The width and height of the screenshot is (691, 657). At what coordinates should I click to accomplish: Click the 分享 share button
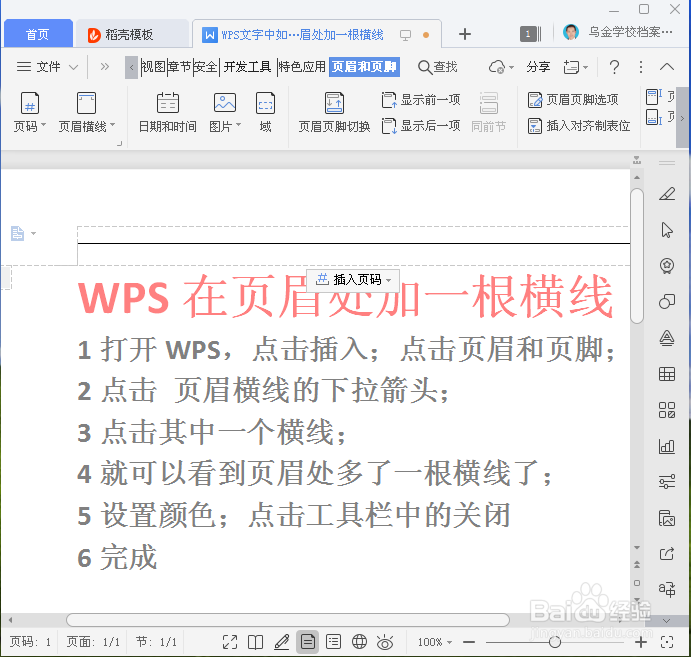point(538,67)
